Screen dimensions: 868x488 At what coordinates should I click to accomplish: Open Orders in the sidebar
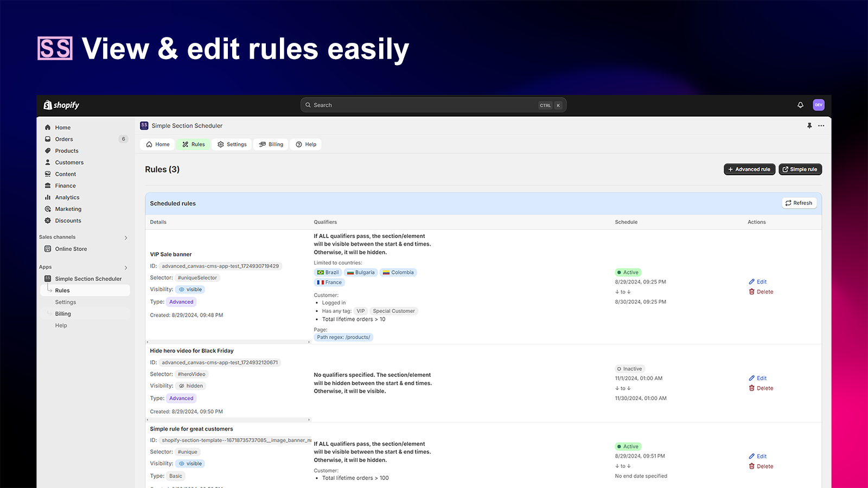[x=64, y=139]
